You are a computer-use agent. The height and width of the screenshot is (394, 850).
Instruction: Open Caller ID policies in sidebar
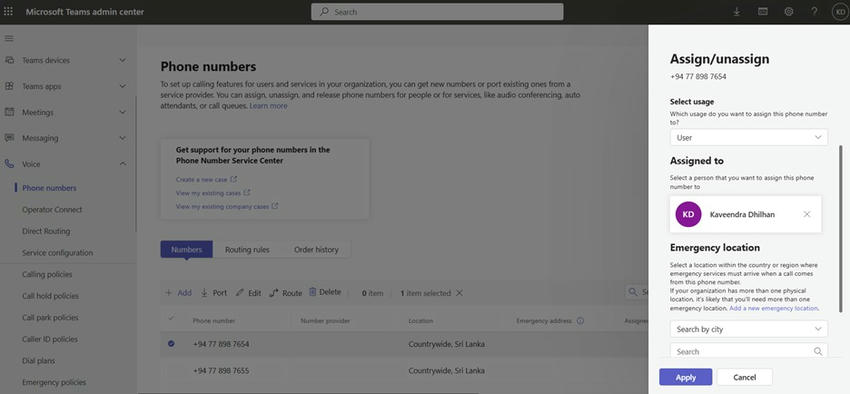(x=50, y=339)
